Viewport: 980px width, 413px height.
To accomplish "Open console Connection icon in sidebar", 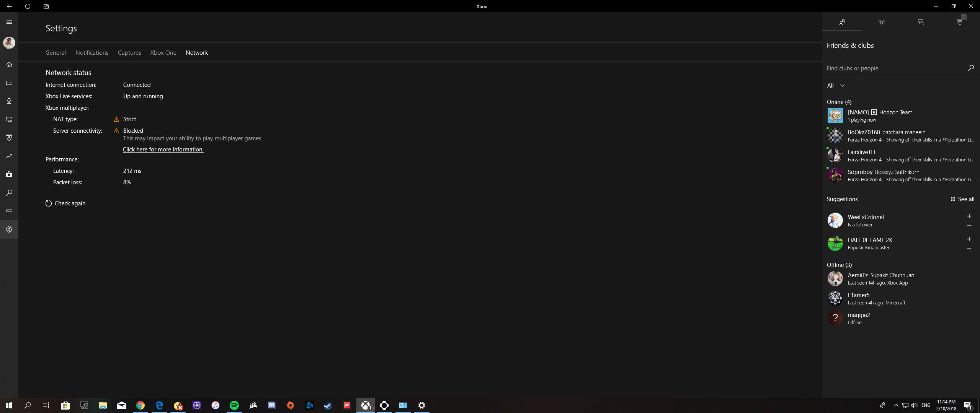I will pyautogui.click(x=9, y=211).
